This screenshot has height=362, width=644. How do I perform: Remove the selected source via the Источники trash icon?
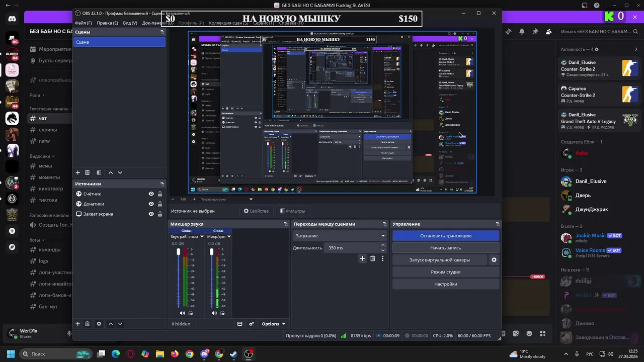coord(87,324)
